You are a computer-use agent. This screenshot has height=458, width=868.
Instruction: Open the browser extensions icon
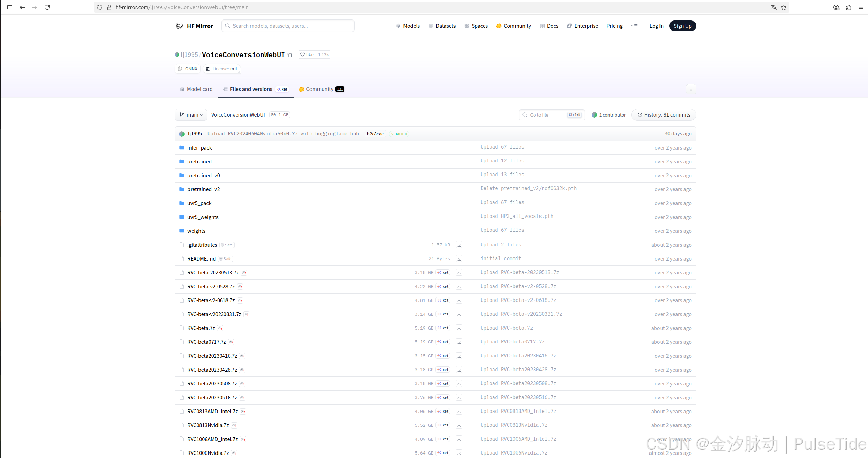(849, 7)
